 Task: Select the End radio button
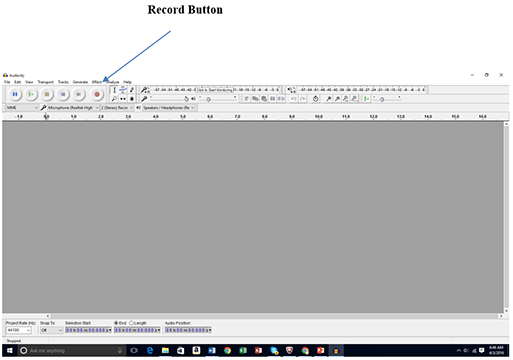click(116, 323)
